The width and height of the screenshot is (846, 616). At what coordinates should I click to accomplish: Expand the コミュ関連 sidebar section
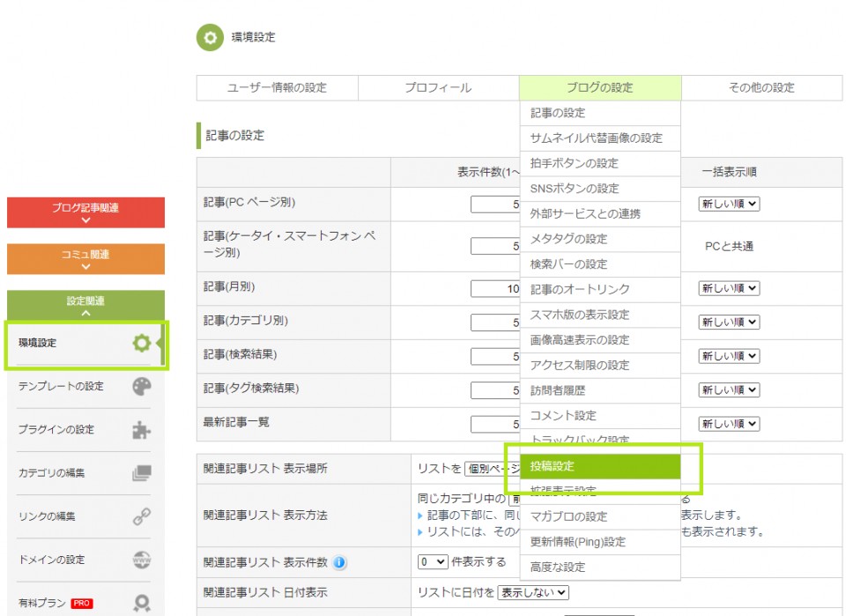click(85, 259)
